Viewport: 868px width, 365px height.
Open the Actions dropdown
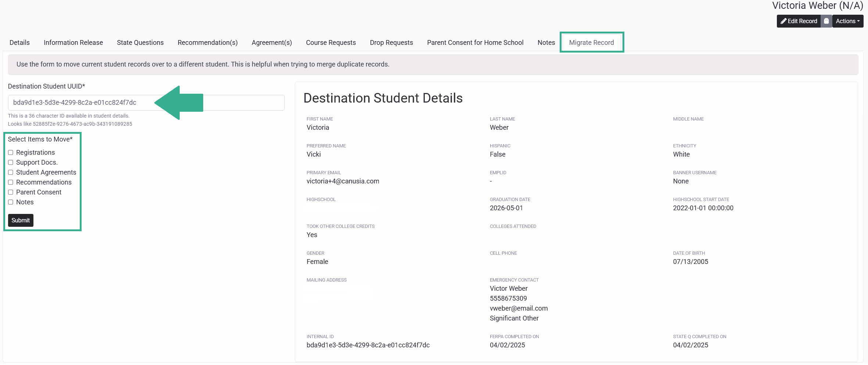click(x=847, y=21)
